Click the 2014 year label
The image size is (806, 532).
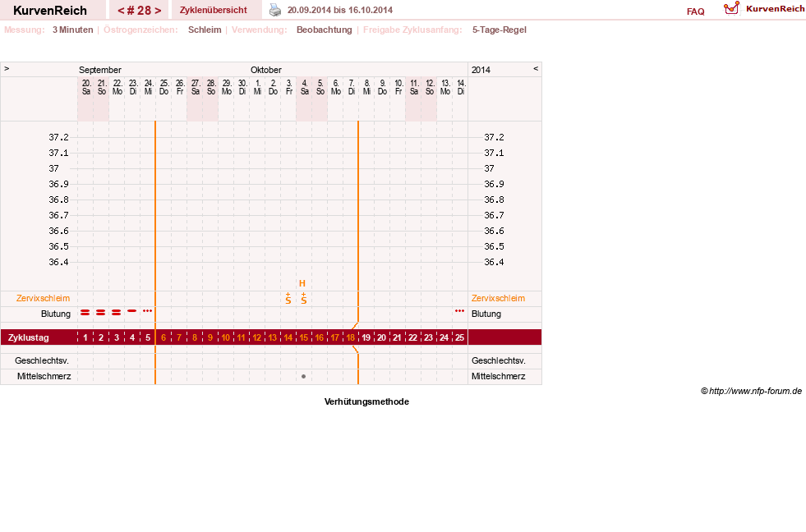pyautogui.click(x=481, y=70)
